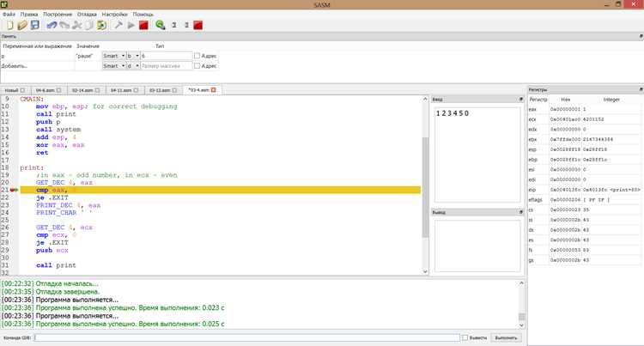Screen dimensions: 644x346
Task: Close the 02-14.asm tab
Action: (97, 90)
